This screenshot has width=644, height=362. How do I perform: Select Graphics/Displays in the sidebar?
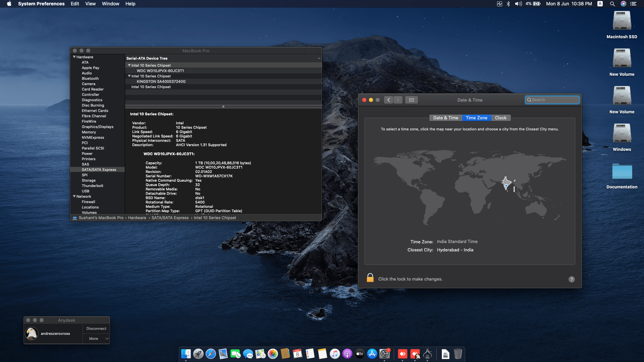pyautogui.click(x=98, y=127)
